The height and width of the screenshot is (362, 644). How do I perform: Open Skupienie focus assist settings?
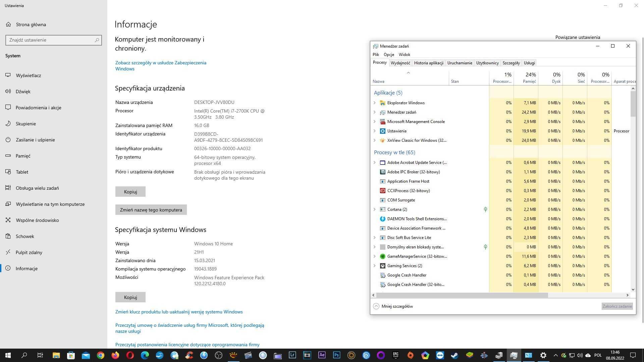26,124
